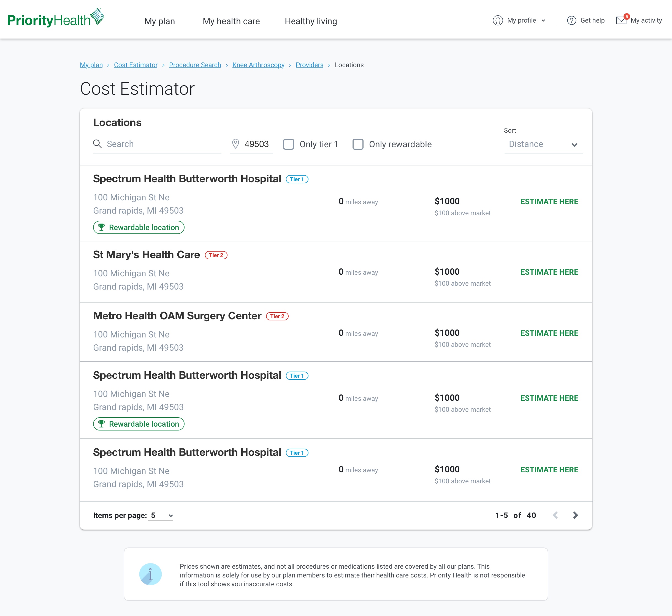Open the Items per page dropdown
The image size is (672, 616).
pos(161,515)
